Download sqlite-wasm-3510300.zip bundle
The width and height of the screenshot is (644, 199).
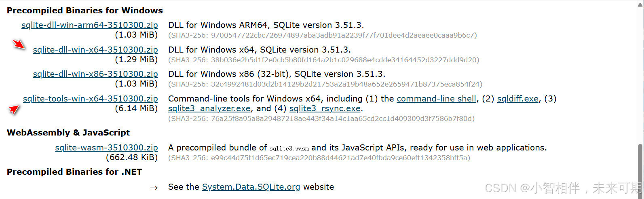[107, 148]
